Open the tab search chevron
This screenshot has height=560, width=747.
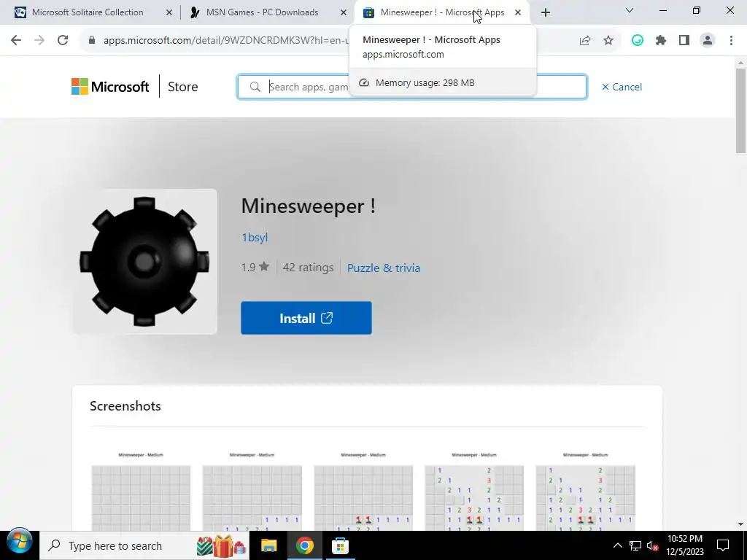click(630, 10)
